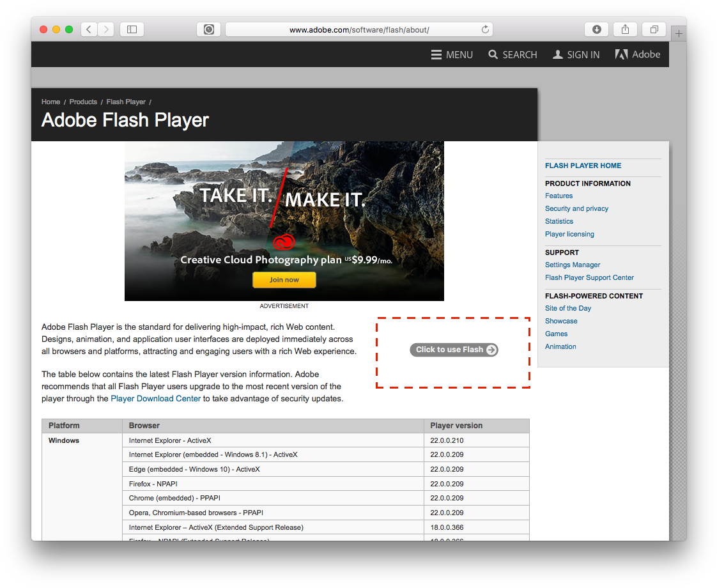The image size is (717, 588).
Task: Click the forward navigation arrow in Safari
Action: pos(105,29)
